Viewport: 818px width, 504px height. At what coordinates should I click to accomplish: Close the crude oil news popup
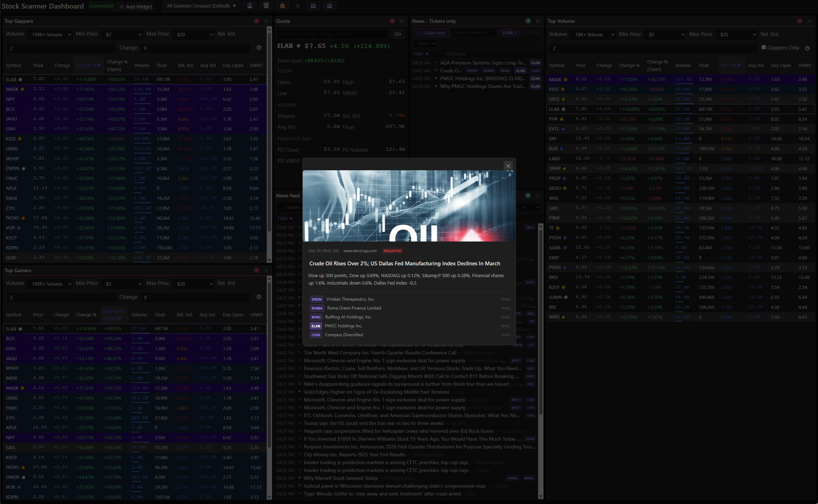pos(508,166)
